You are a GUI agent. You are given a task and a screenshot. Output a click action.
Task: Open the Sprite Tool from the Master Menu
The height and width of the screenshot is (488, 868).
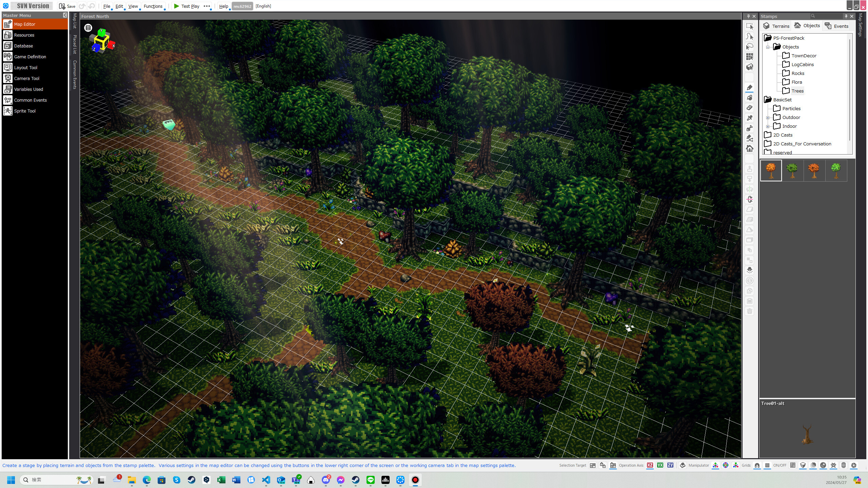pos(24,111)
